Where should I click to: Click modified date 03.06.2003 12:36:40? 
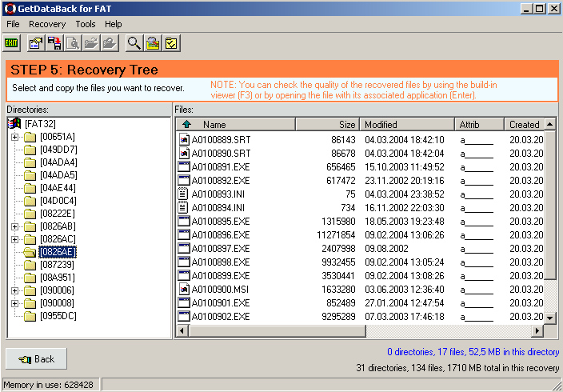tap(405, 290)
